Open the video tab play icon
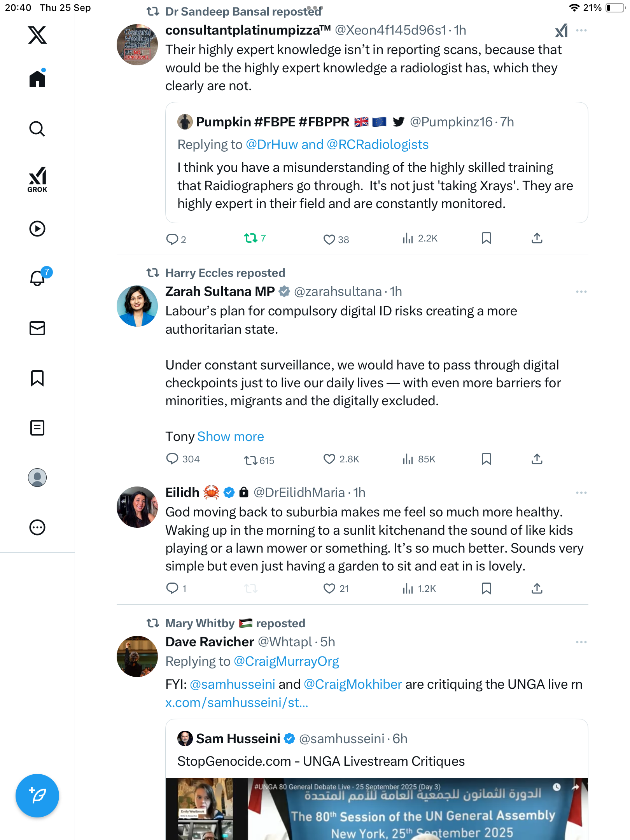Screen dimensions: 630x840 (x=37, y=229)
